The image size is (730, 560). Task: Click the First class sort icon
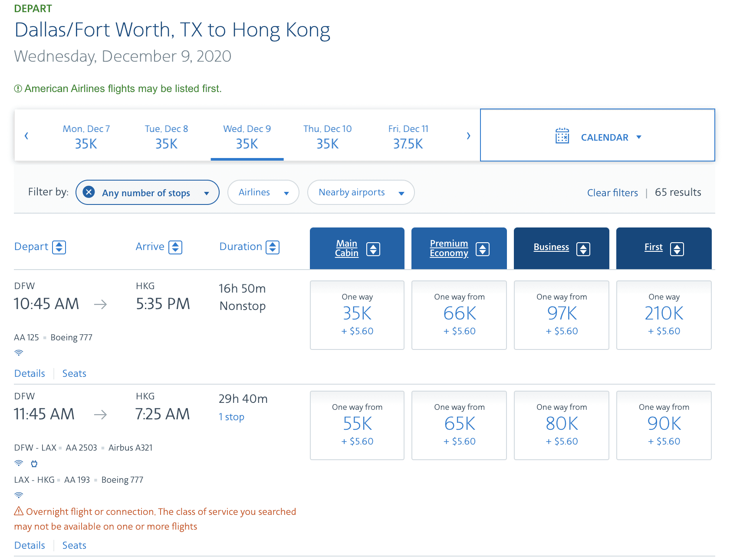tap(677, 249)
